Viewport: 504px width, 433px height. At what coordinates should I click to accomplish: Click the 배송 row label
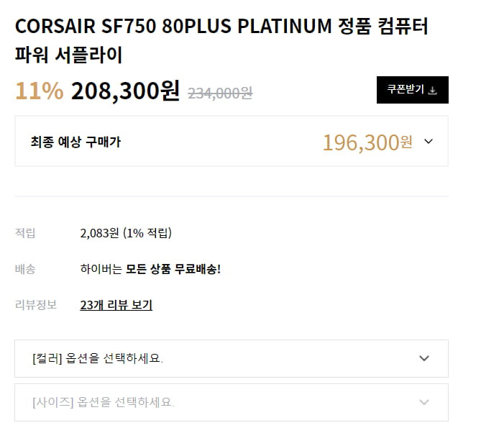click(25, 269)
